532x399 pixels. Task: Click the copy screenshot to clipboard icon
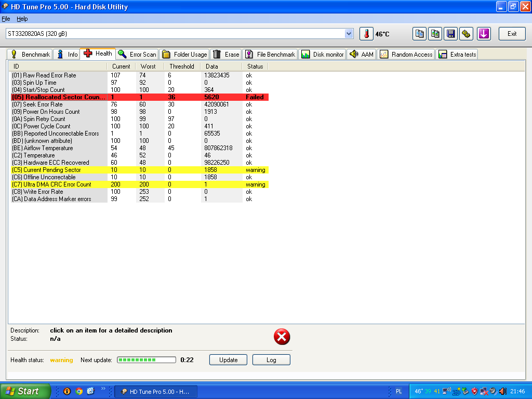point(435,34)
